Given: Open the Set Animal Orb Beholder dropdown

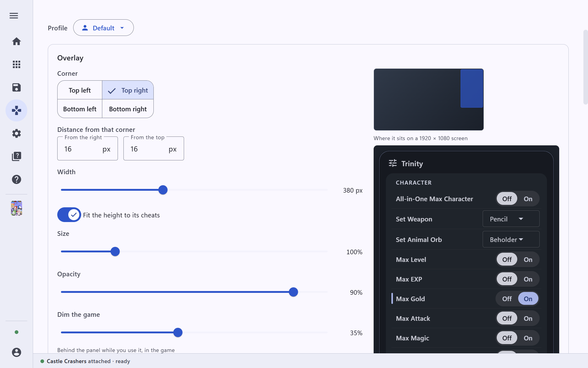Looking at the screenshot, I should click(x=511, y=240).
